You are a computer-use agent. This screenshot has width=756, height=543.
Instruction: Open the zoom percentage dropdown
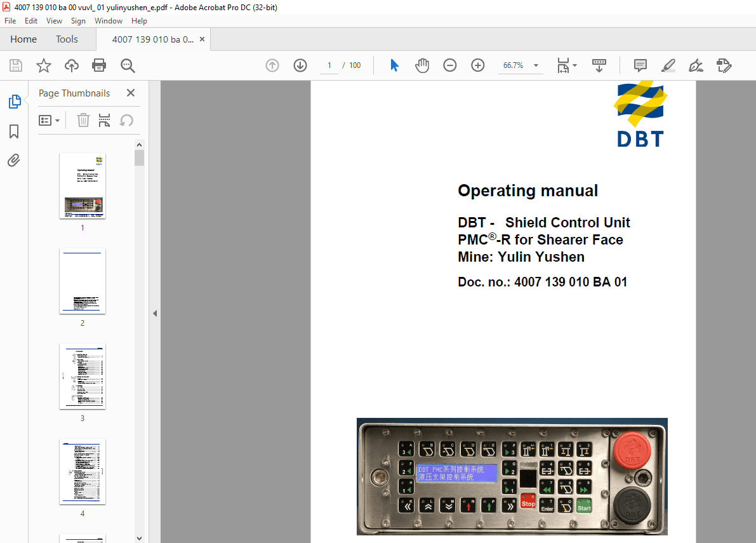tap(535, 65)
